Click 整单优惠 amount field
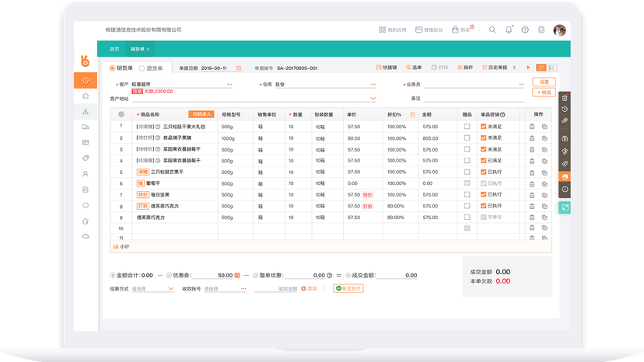Viewport: 644px width, 362px height. tap(305, 276)
